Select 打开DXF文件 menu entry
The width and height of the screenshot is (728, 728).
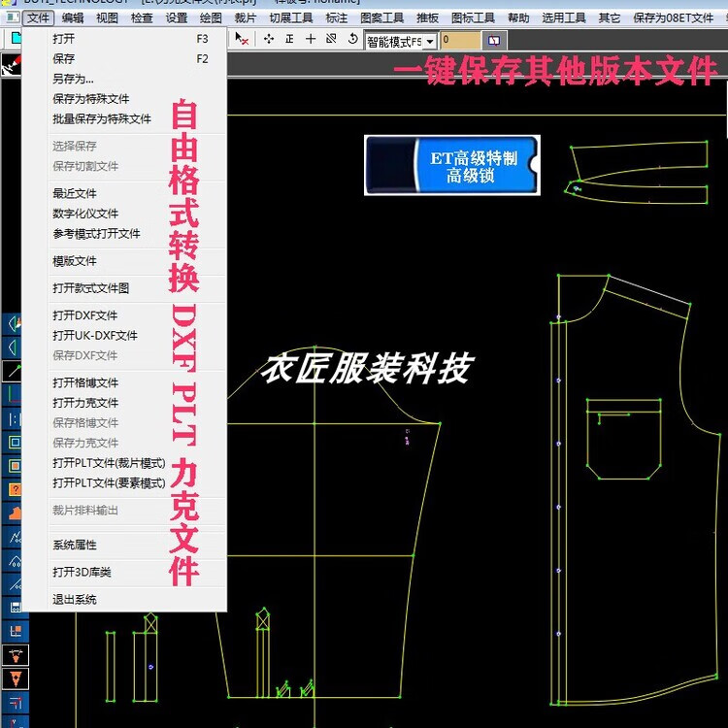(x=85, y=315)
